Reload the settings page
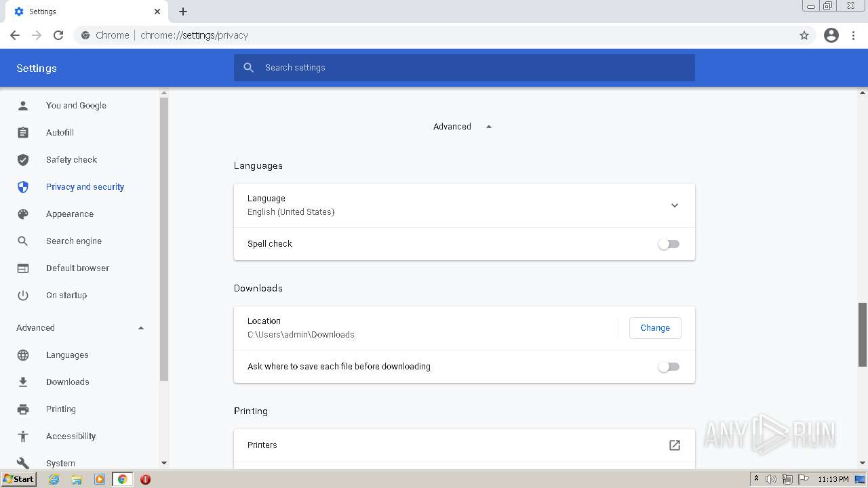The image size is (868, 488). tap(58, 35)
